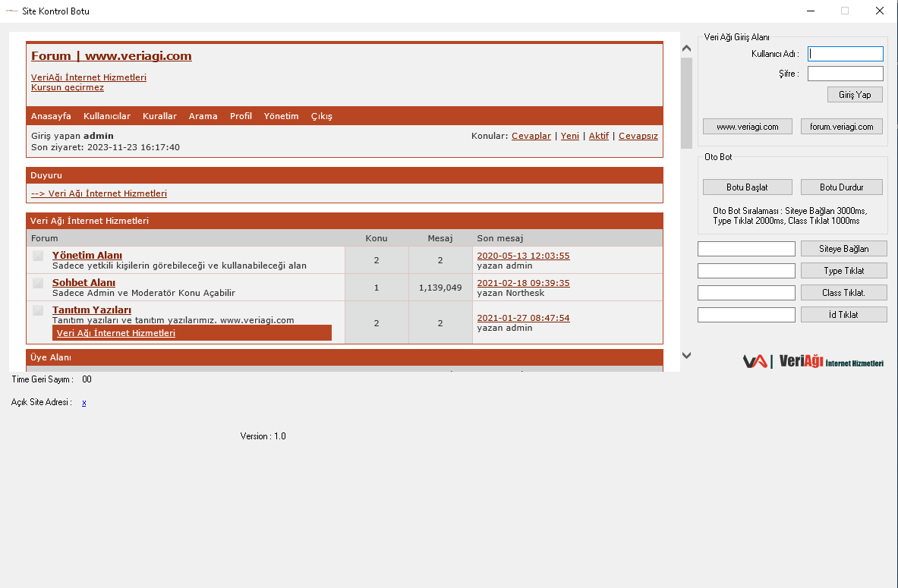Stop the bot with Botu Durdur
Image resolution: width=898 pixels, height=588 pixels.
[841, 187]
